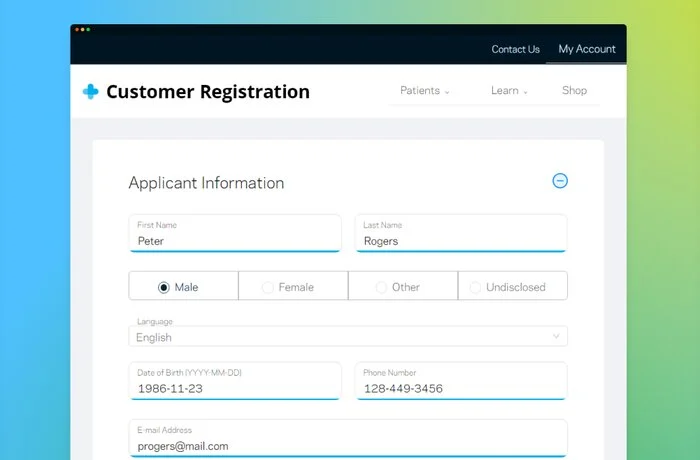Select the Female radio option
Viewport: 700px width, 460px height.
(x=293, y=286)
